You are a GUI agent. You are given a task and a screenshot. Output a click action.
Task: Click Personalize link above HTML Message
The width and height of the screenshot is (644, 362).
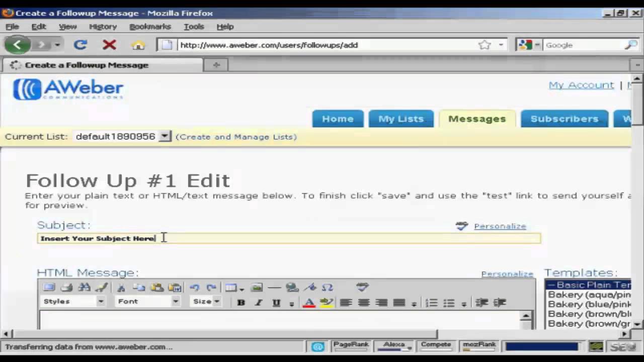(507, 274)
